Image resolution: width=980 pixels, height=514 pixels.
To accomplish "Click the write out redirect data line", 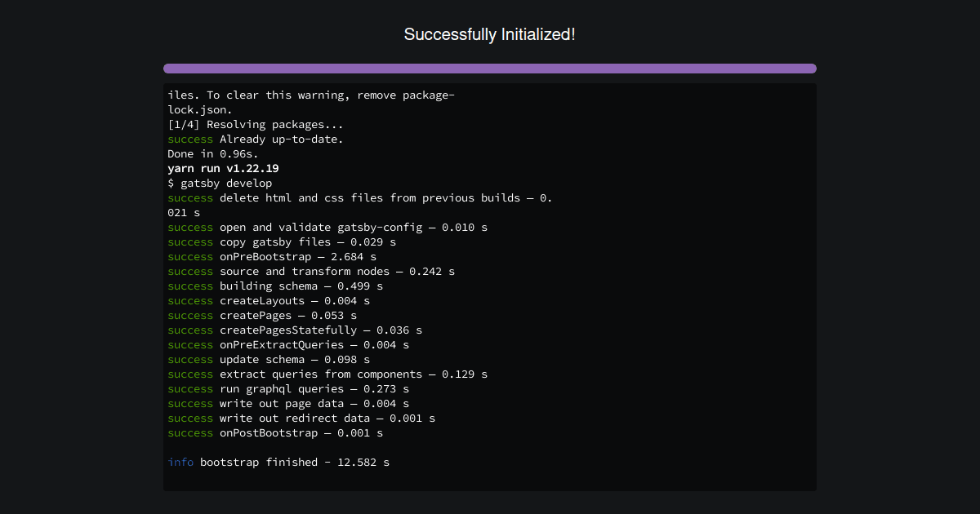I will tap(327, 418).
